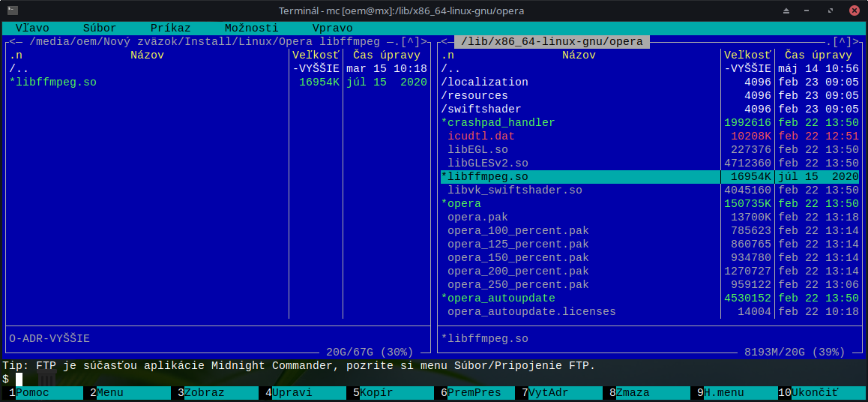Click the 8 Zmaza function key button

tap(648, 392)
